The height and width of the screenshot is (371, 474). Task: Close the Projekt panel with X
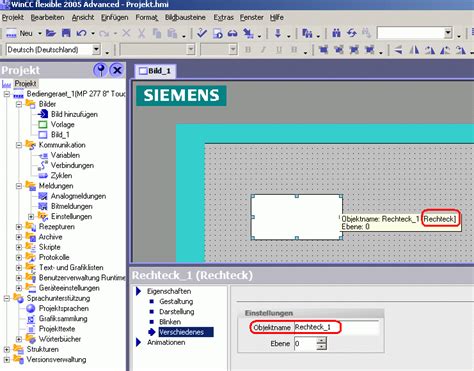[x=117, y=70]
